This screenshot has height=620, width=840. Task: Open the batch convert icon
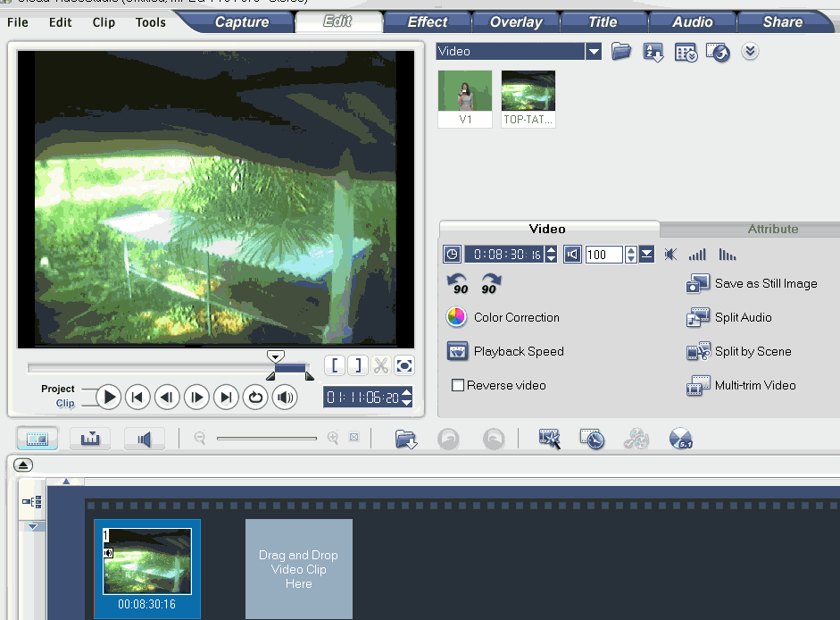(592, 439)
